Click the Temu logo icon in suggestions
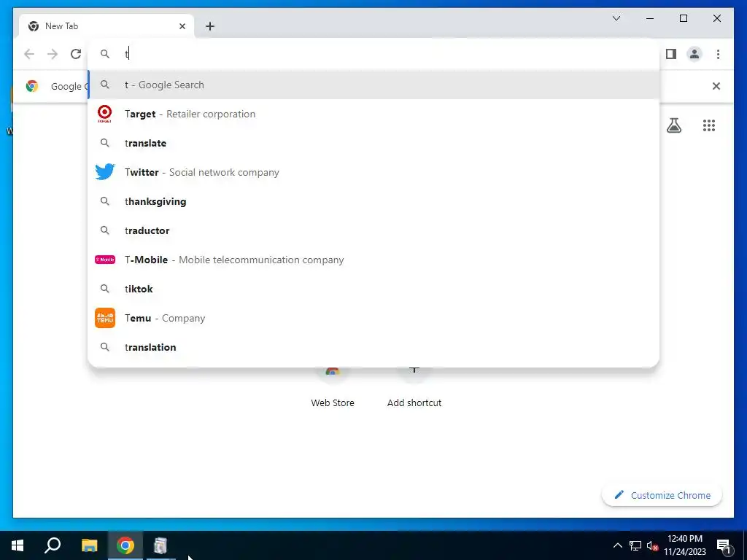 105,318
